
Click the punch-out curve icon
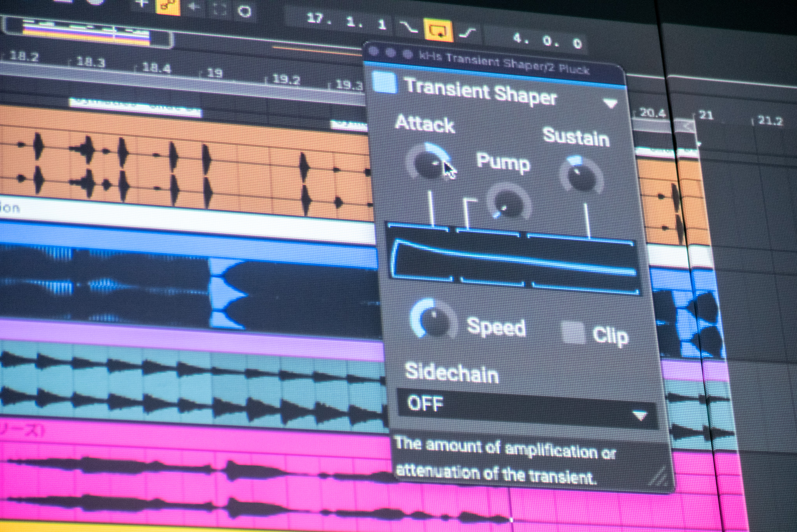point(468,33)
